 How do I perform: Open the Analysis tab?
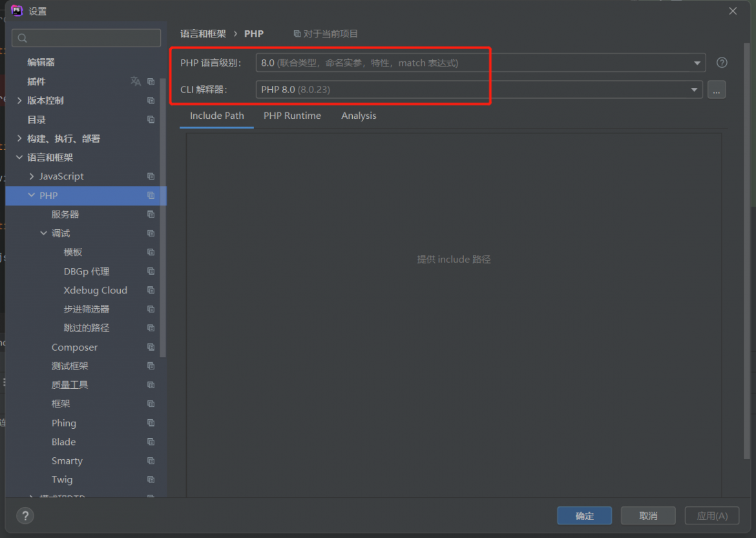359,116
